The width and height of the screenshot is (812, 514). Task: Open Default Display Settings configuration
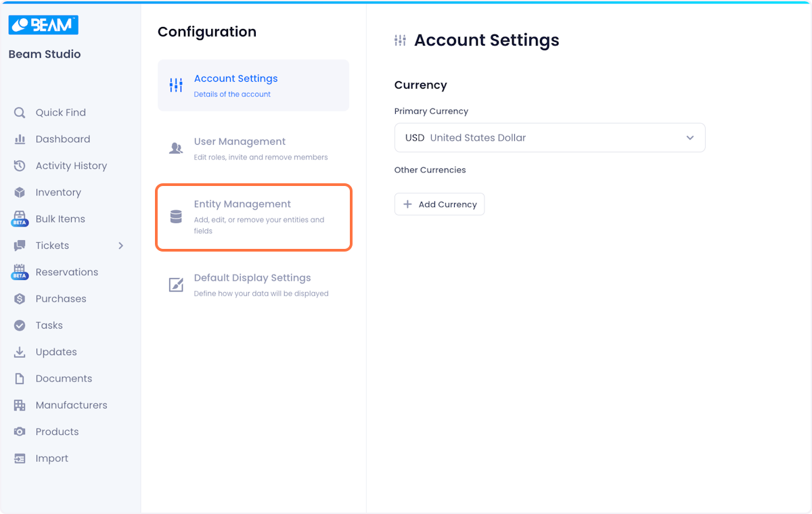[x=254, y=285]
